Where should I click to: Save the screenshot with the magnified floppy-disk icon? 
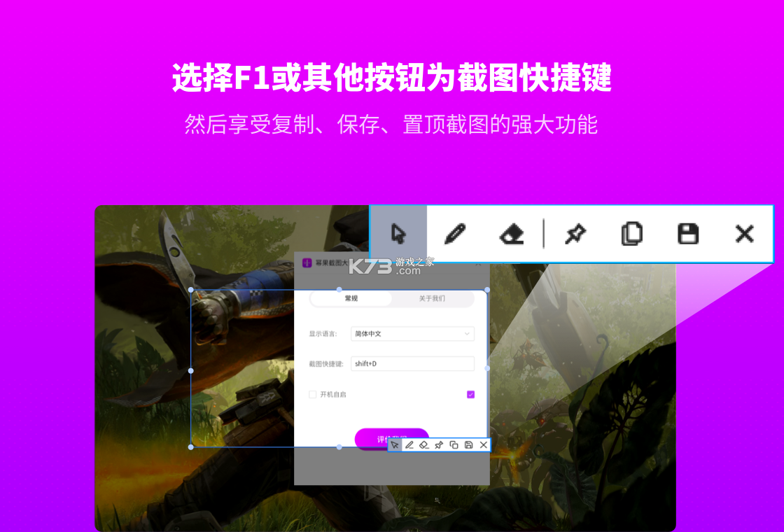point(688,234)
